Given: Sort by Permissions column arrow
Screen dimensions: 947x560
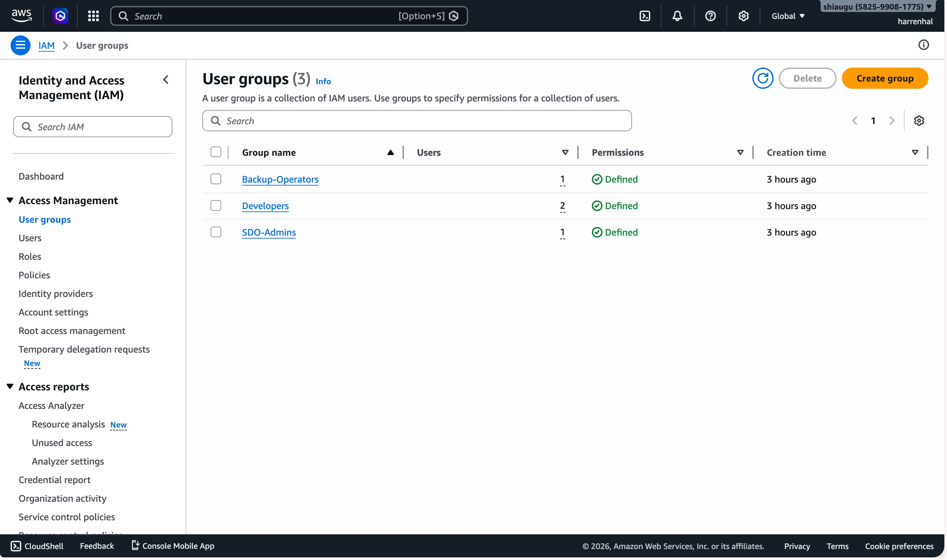Looking at the screenshot, I should click(x=740, y=152).
